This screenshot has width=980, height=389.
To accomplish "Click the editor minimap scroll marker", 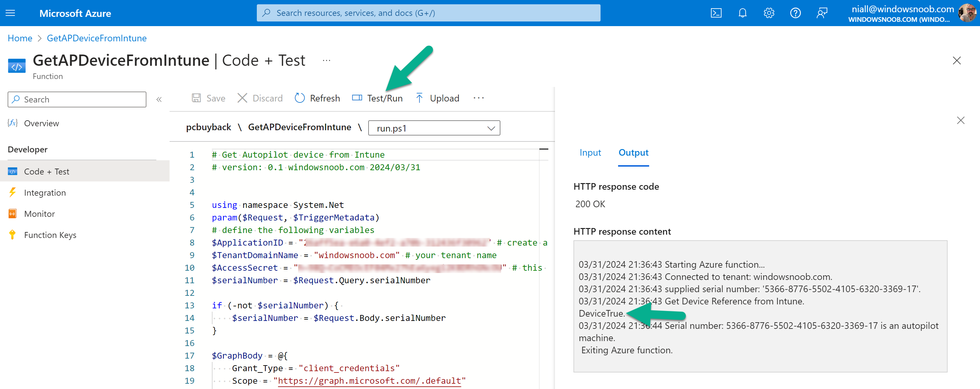I will click(544, 149).
